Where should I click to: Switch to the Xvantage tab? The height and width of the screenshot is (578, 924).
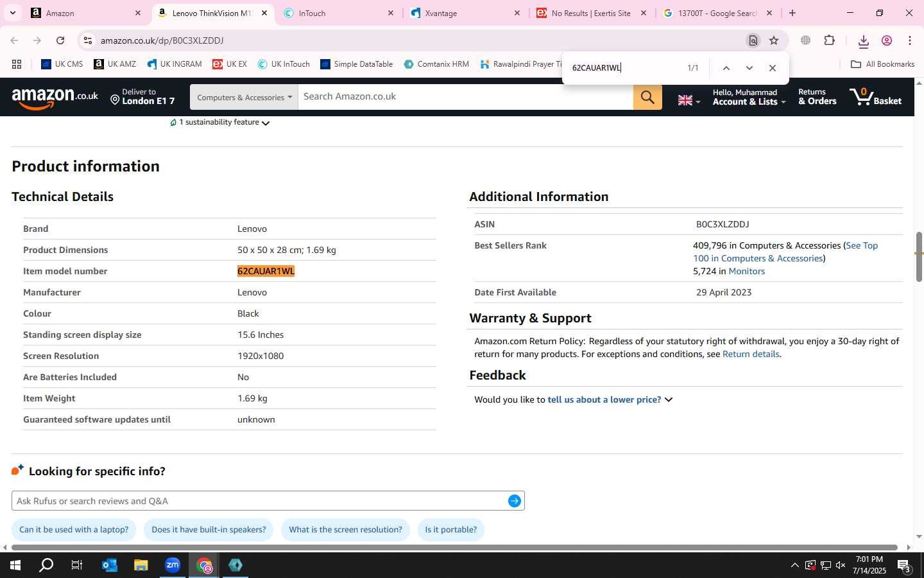(465, 13)
